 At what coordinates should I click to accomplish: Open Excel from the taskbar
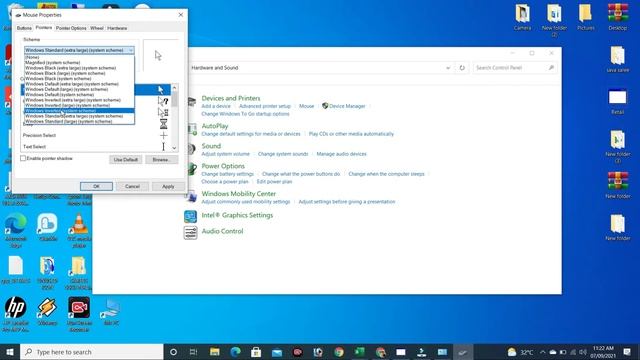[x=359, y=352]
